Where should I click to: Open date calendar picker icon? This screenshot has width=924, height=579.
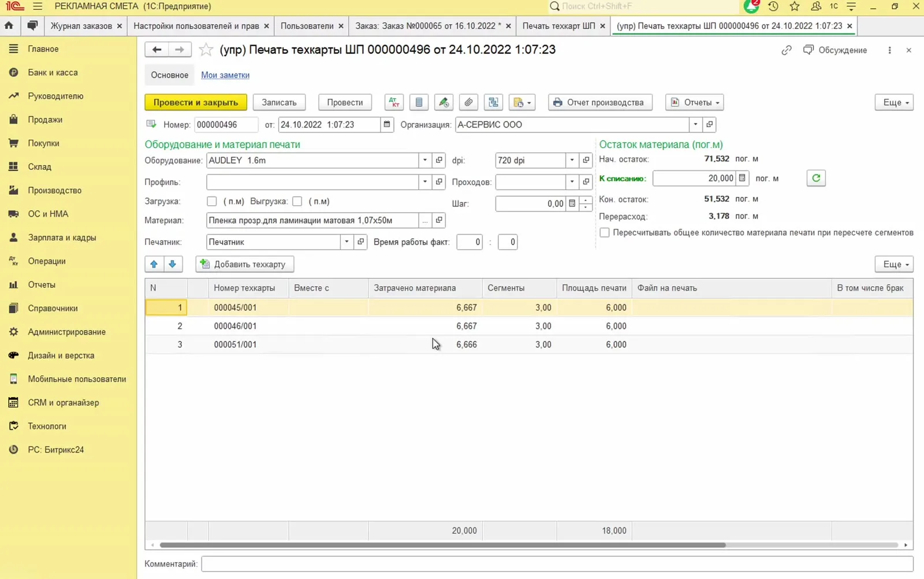point(387,124)
